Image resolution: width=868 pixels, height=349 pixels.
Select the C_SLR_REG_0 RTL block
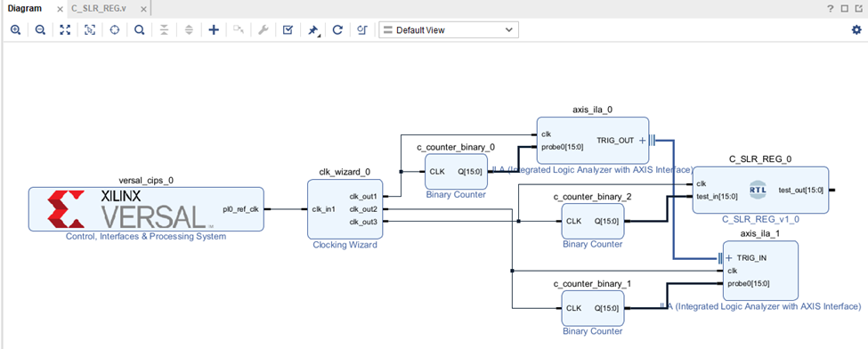[x=760, y=190]
